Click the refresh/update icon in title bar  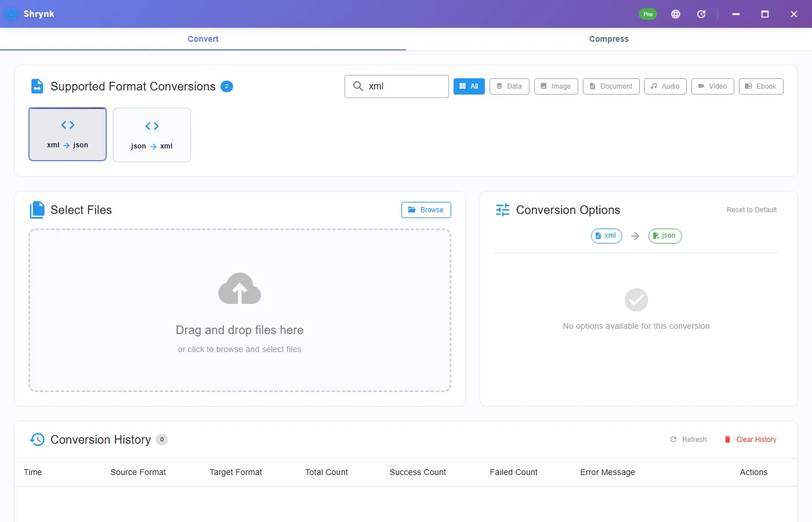click(701, 14)
